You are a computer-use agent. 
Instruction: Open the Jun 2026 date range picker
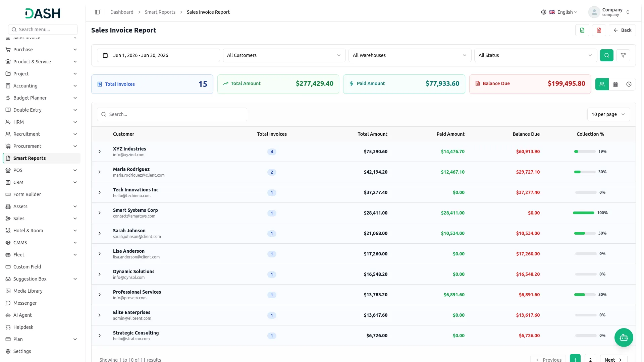[x=158, y=55]
